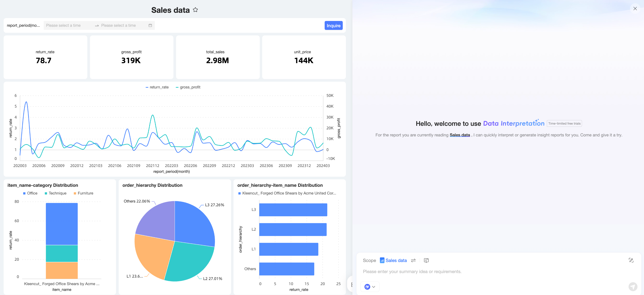Select the Sales data scope chip
The width and height of the screenshot is (644, 295).
393,260
